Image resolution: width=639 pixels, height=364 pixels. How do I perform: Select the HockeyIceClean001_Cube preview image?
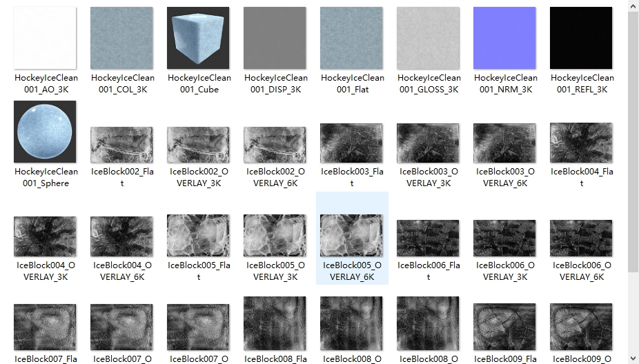[199, 38]
